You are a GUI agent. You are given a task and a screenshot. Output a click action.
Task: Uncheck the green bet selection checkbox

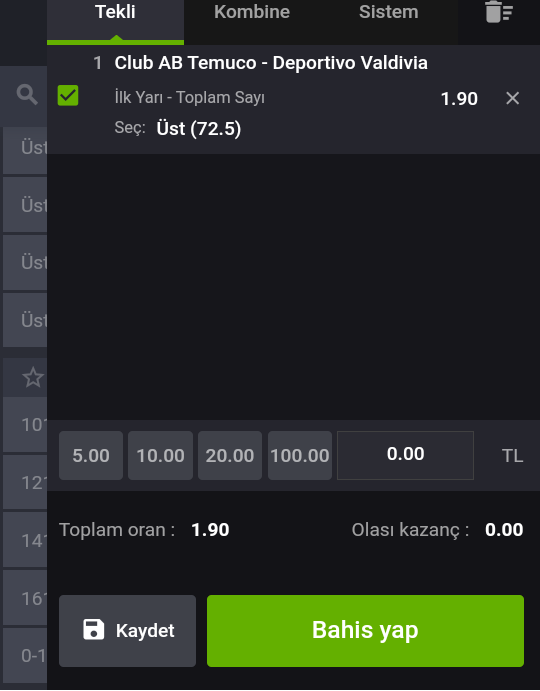[x=68, y=96]
